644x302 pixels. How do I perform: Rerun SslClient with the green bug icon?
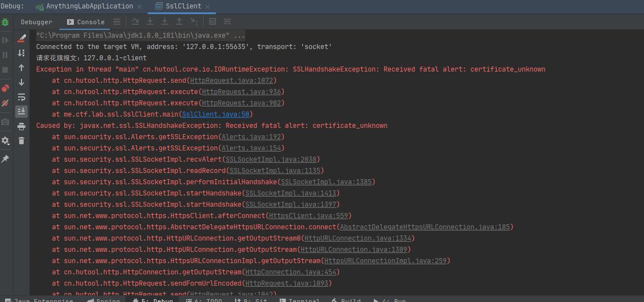click(5, 22)
